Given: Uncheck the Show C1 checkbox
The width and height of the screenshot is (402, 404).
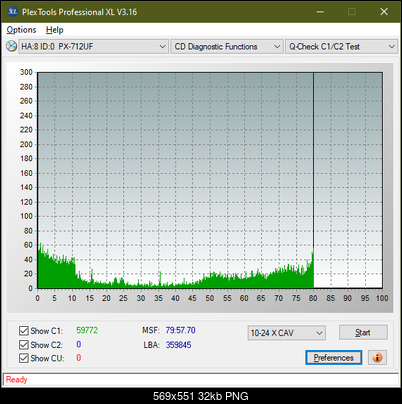Looking at the screenshot, I should 24,331.
